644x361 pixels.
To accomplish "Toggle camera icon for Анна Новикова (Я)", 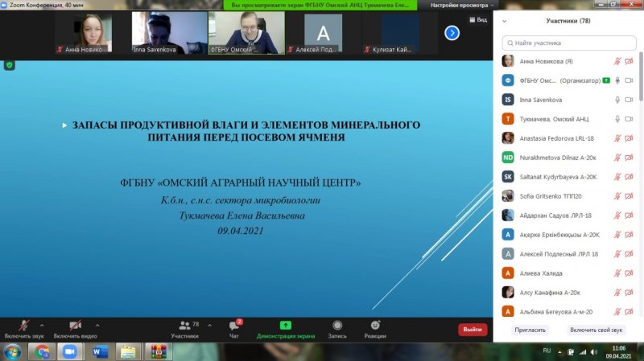I will [x=629, y=61].
